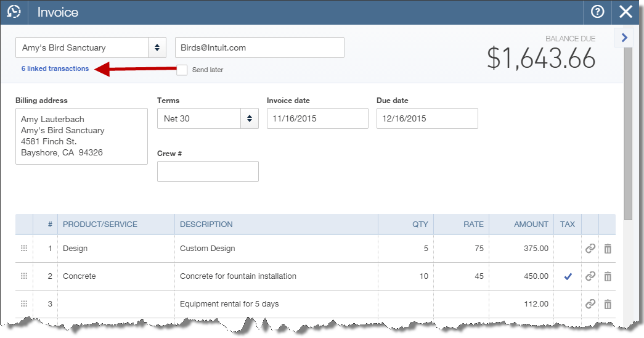Open the help question mark icon
Viewport: 644px width, 338px height.
tap(597, 12)
